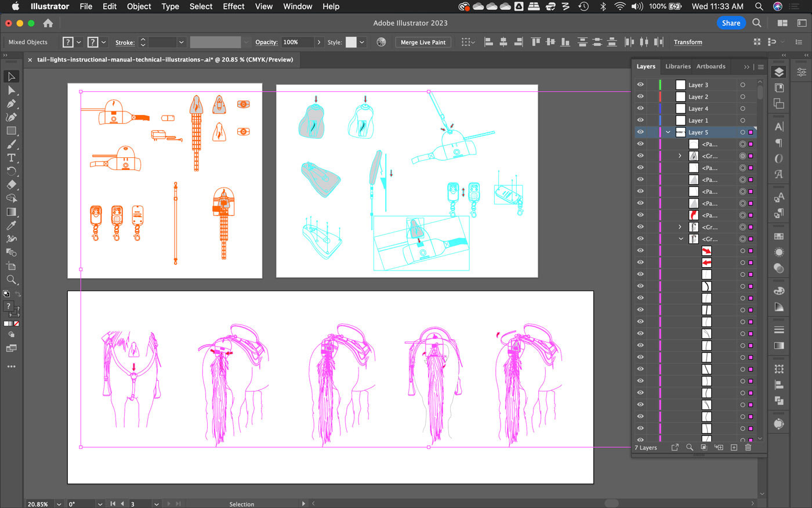This screenshot has width=812, height=508.
Task: Click the Home icon
Action: point(48,23)
